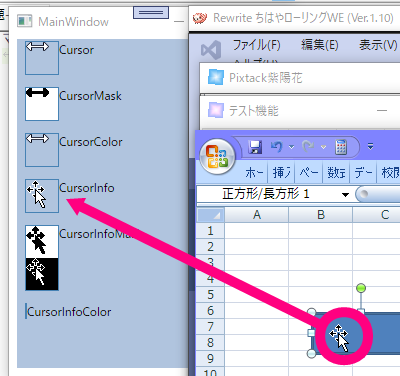
Task: Select row 1 header in Excel
Action: (210, 231)
